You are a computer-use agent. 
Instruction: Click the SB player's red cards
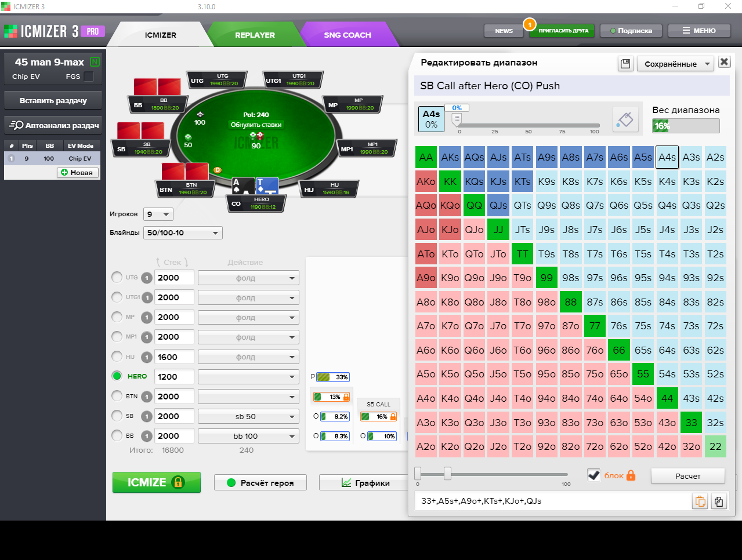140,130
